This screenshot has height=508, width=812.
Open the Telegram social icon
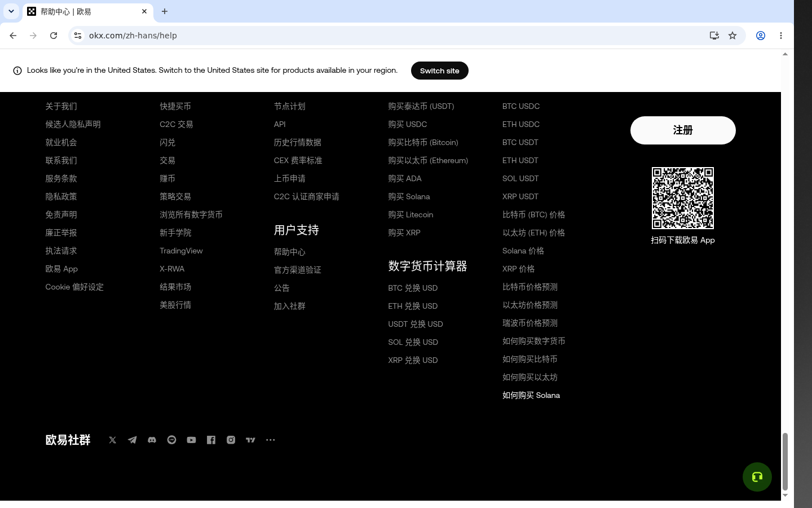click(133, 440)
